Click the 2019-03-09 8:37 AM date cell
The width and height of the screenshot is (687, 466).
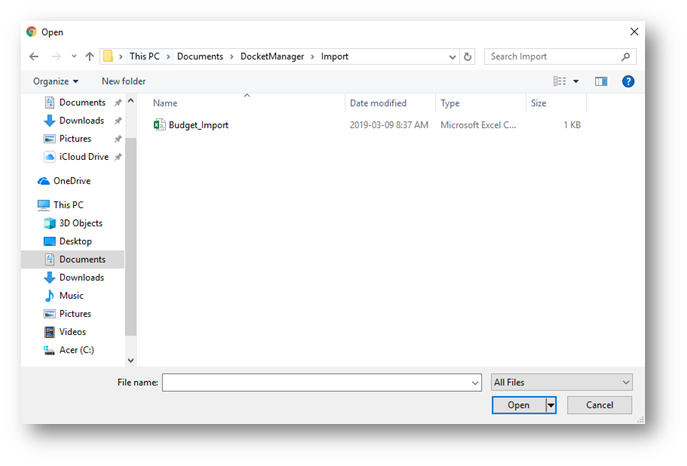[x=389, y=125]
